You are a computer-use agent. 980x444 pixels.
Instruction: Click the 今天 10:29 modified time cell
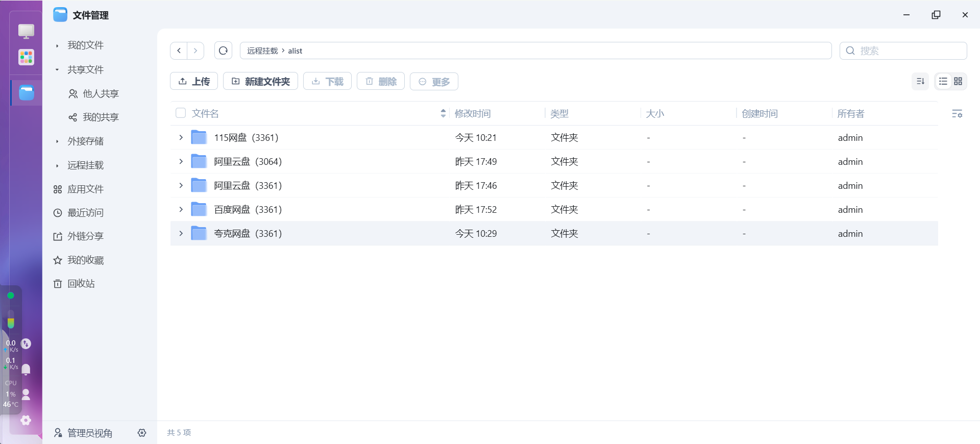(x=476, y=233)
